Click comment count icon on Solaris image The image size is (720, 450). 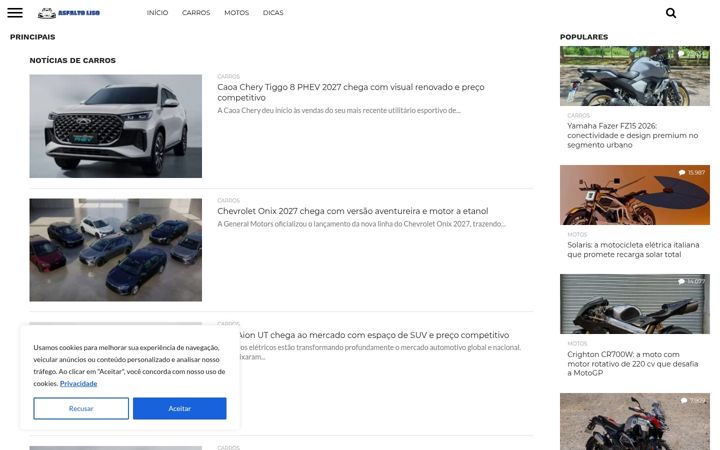tap(682, 172)
